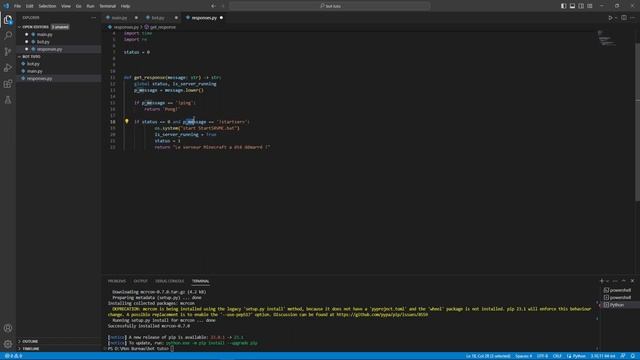
Task: Click the code minimap preview
Action: [x=606, y=38]
